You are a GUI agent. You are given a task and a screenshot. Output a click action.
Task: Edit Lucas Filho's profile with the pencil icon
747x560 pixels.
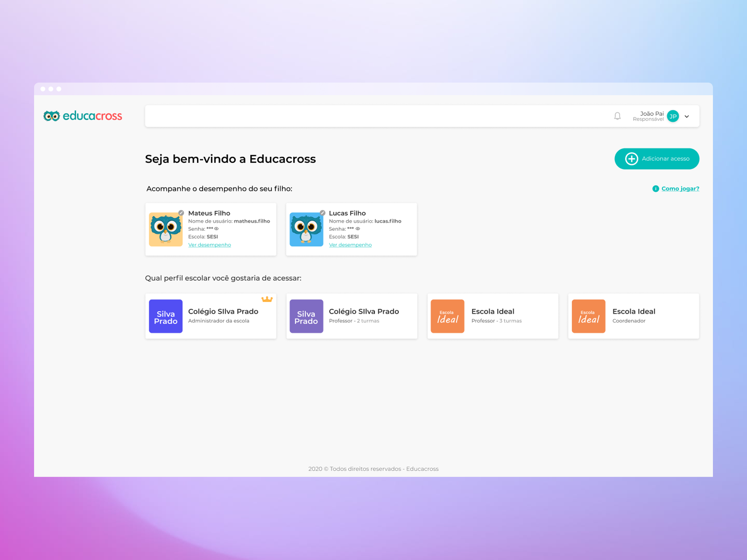[x=322, y=213]
